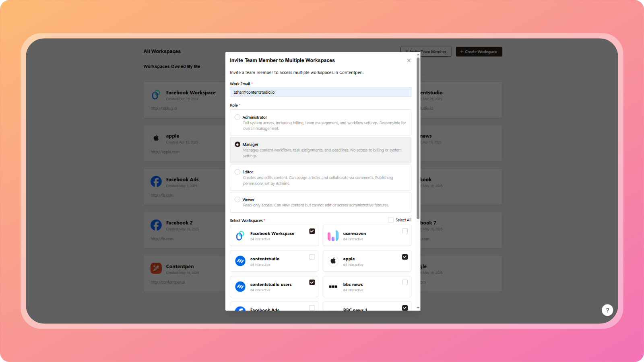Image resolution: width=644 pixels, height=362 pixels.
Task: Check the contentstudio workspace checkbox
Action: (312, 257)
